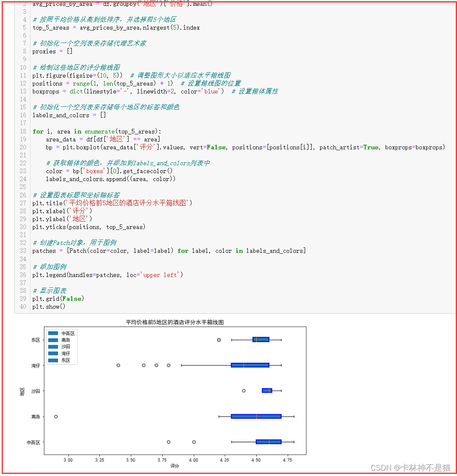Click the comment '# 设置图表标题和坐标轴标签'

[x=76, y=194]
